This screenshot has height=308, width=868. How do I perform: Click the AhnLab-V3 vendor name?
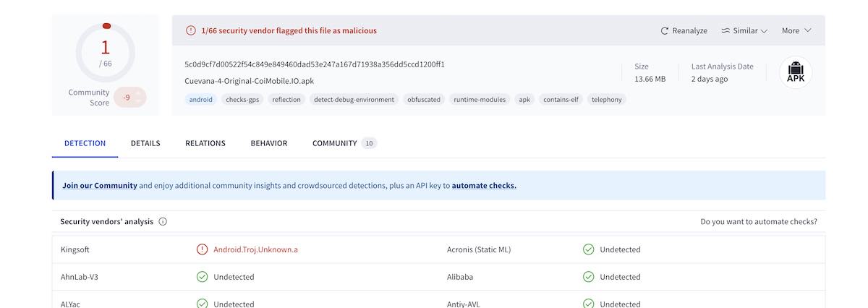80,277
